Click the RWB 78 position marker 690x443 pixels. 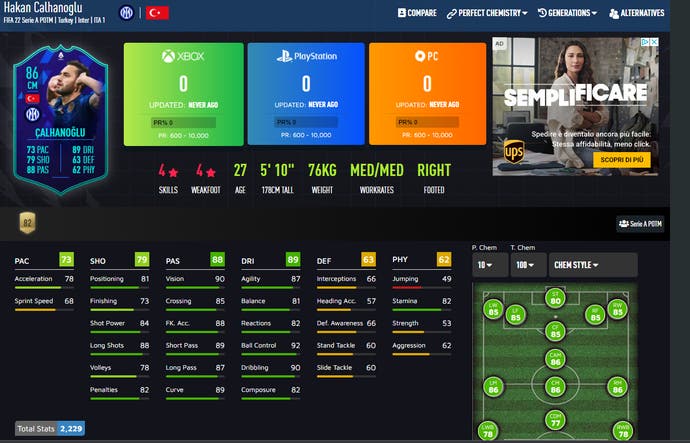623,431
